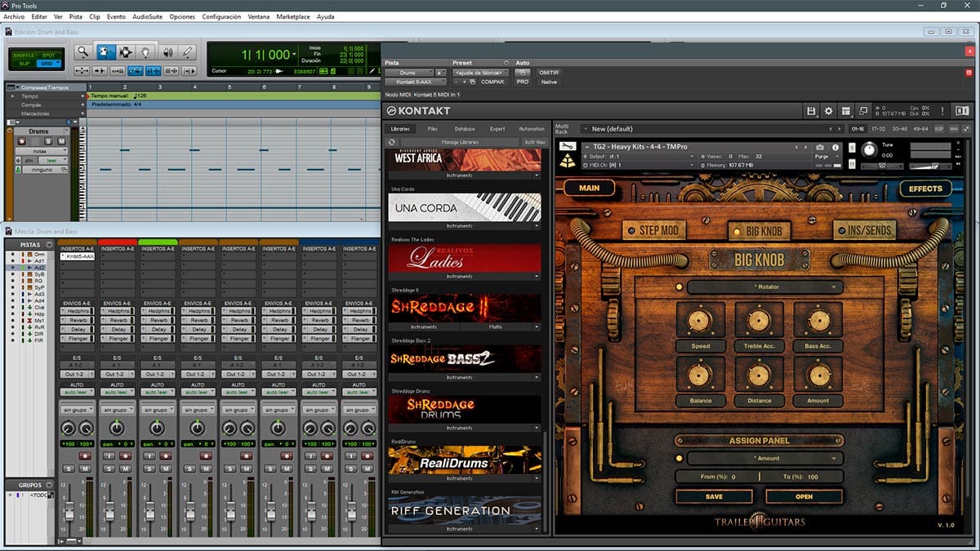The image size is (980, 551).
Task: Click the EFFECTS button
Action: pos(925,189)
